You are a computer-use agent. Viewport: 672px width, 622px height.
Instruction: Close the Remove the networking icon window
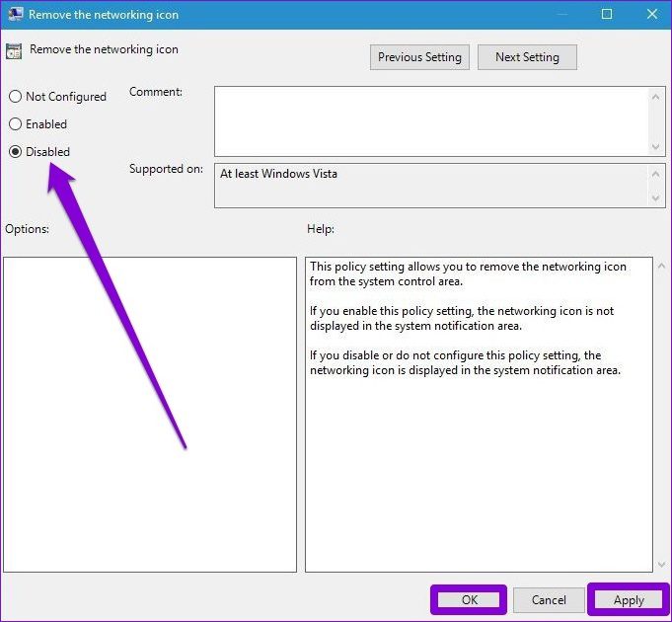pos(652,14)
